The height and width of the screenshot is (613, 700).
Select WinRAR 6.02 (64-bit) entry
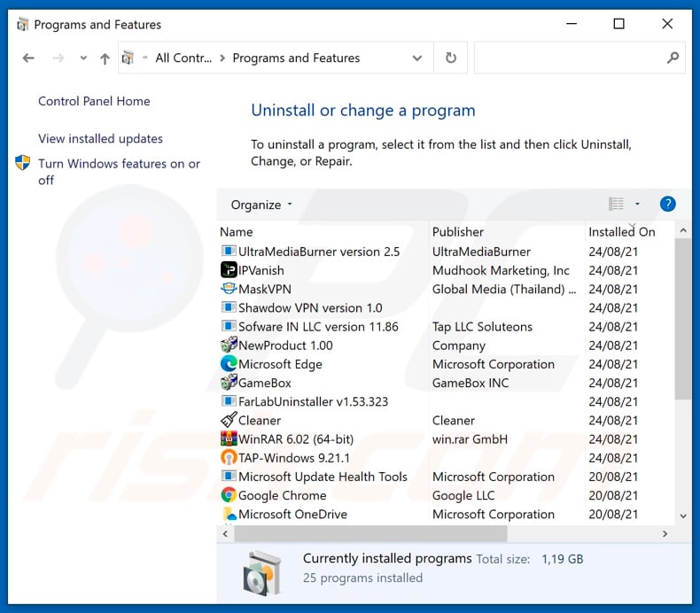(296, 438)
